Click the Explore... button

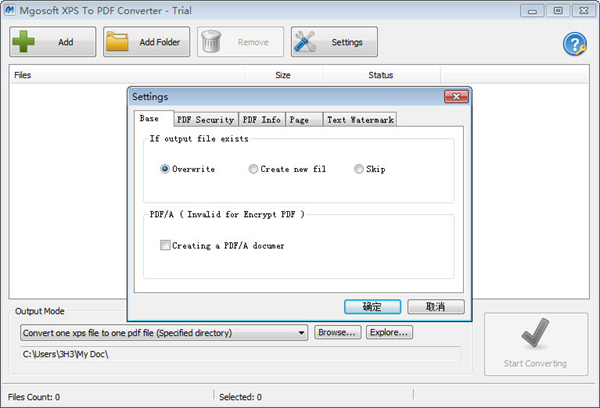click(389, 332)
